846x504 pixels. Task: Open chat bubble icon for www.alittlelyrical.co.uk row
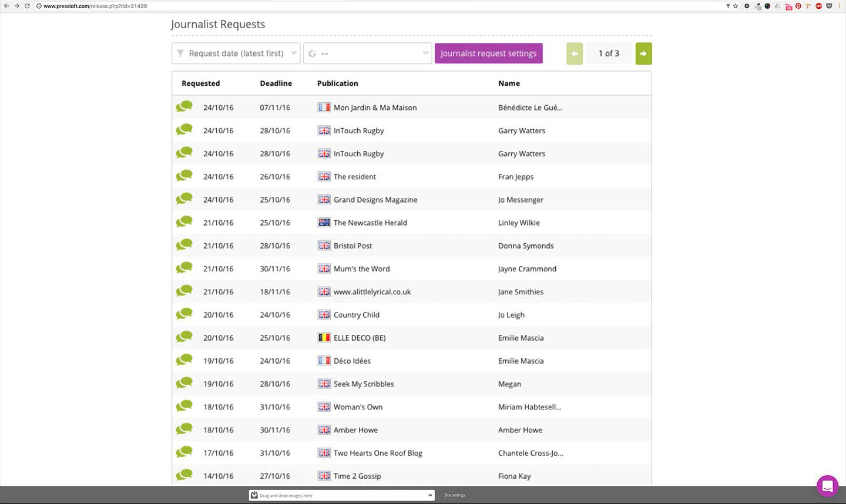tap(184, 291)
